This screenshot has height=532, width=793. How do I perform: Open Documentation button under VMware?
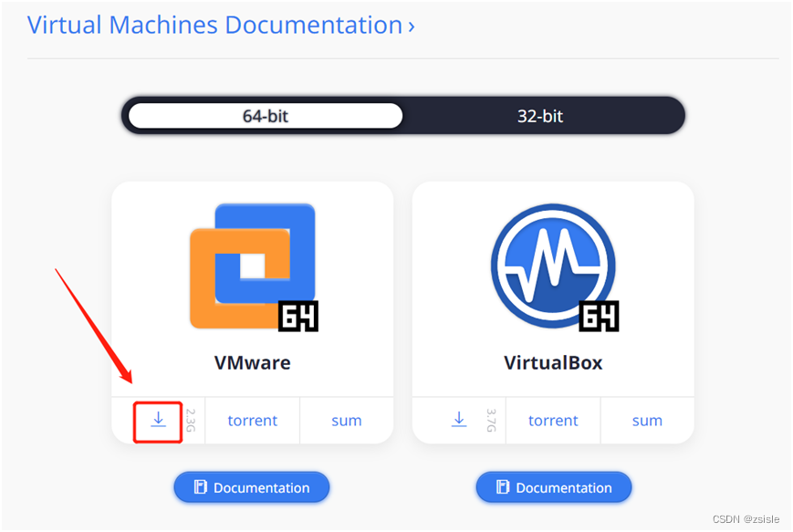[252, 487]
